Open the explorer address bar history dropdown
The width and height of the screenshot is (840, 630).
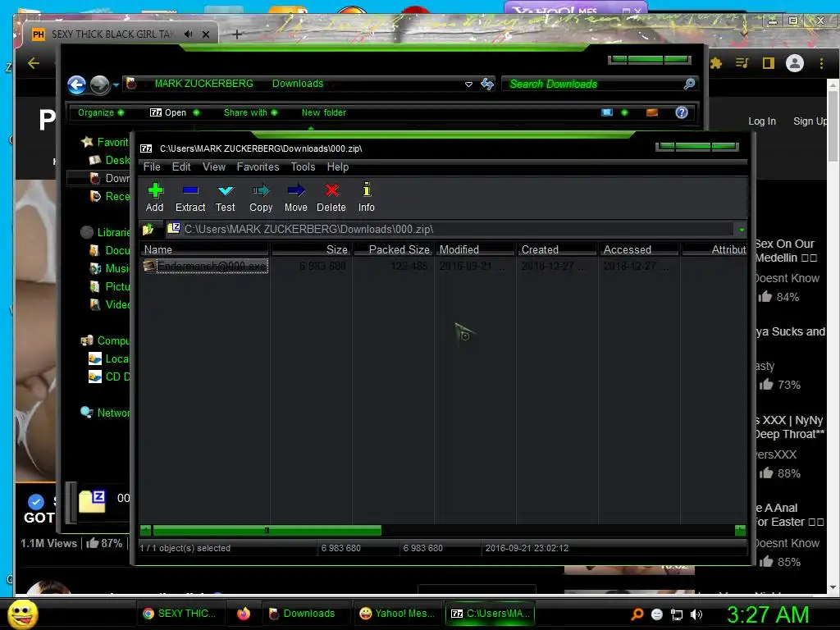(x=468, y=84)
